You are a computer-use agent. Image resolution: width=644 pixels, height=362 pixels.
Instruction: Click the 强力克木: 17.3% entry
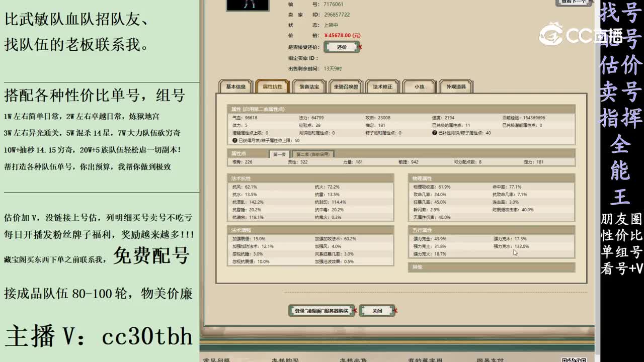(x=510, y=239)
